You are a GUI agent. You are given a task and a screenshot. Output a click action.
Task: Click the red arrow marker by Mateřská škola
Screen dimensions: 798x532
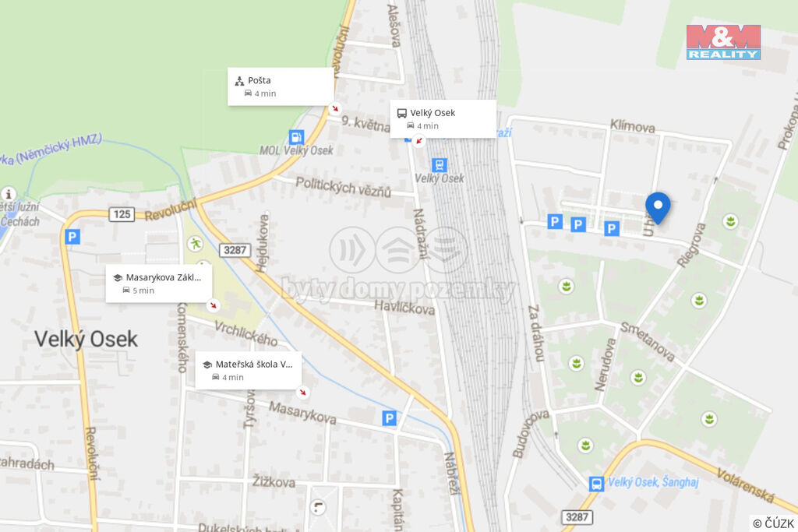click(x=303, y=392)
